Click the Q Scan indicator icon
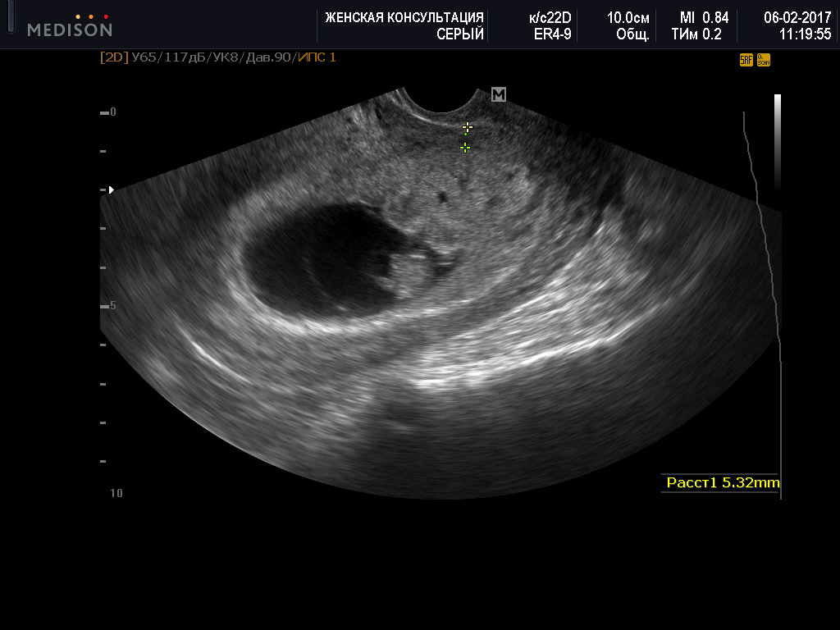The height and width of the screenshot is (630, 840). coord(764,60)
